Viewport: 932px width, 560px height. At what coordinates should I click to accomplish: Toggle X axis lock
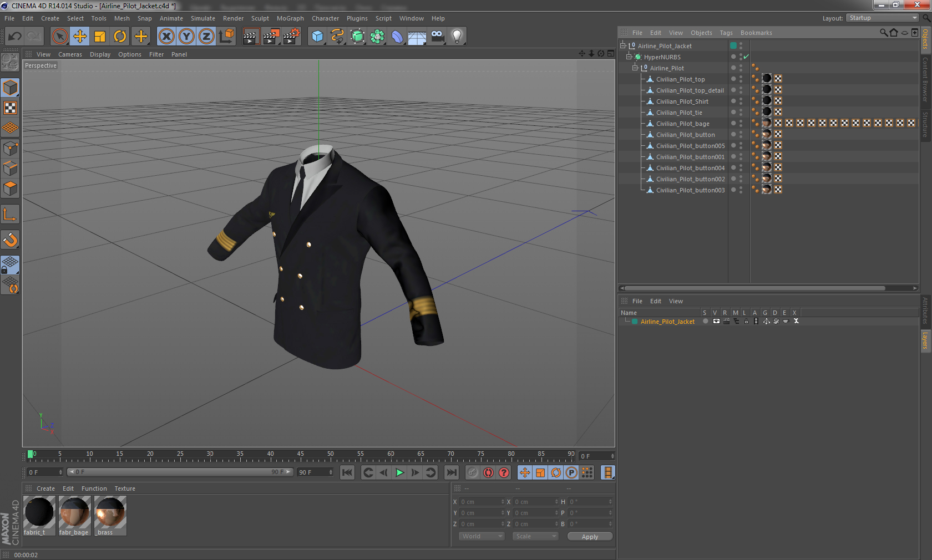coord(166,37)
